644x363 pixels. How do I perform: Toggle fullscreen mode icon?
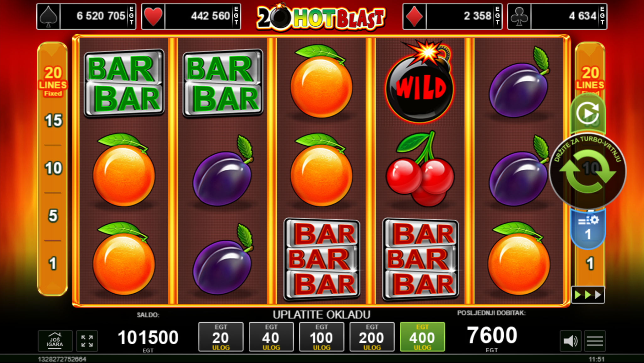pos(87,341)
